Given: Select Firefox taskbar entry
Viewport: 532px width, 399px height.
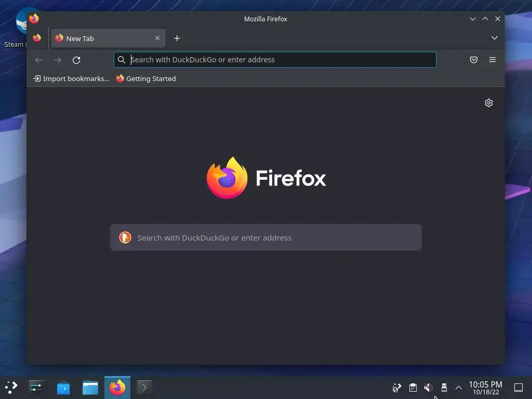Looking at the screenshot, I should click(x=117, y=388).
